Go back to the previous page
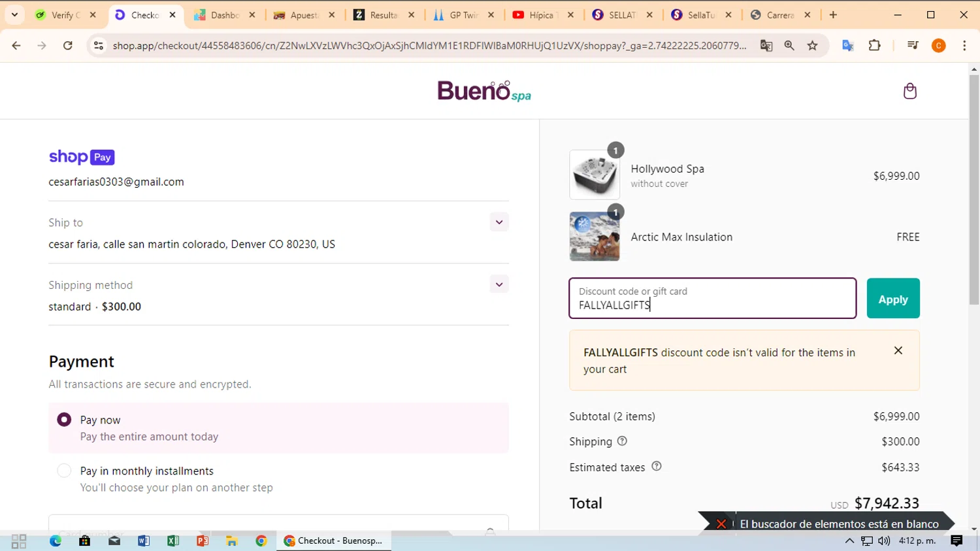Image resolution: width=980 pixels, height=551 pixels. coord(16,45)
